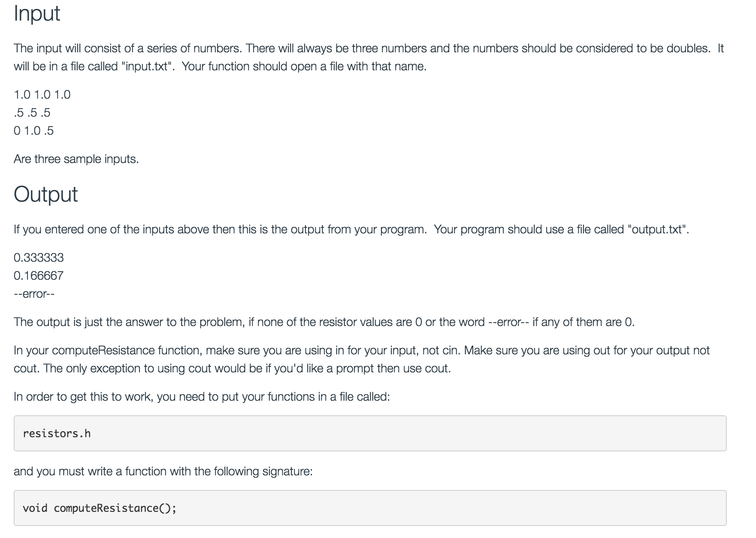Click the sample input line ".5 .5 .5"
This screenshot has width=756, height=538.
click(32, 112)
